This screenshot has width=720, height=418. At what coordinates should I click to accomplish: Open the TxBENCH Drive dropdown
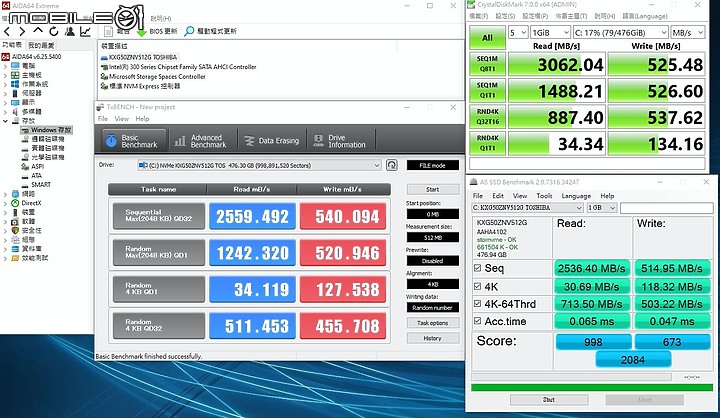click(x=259, y=165)
